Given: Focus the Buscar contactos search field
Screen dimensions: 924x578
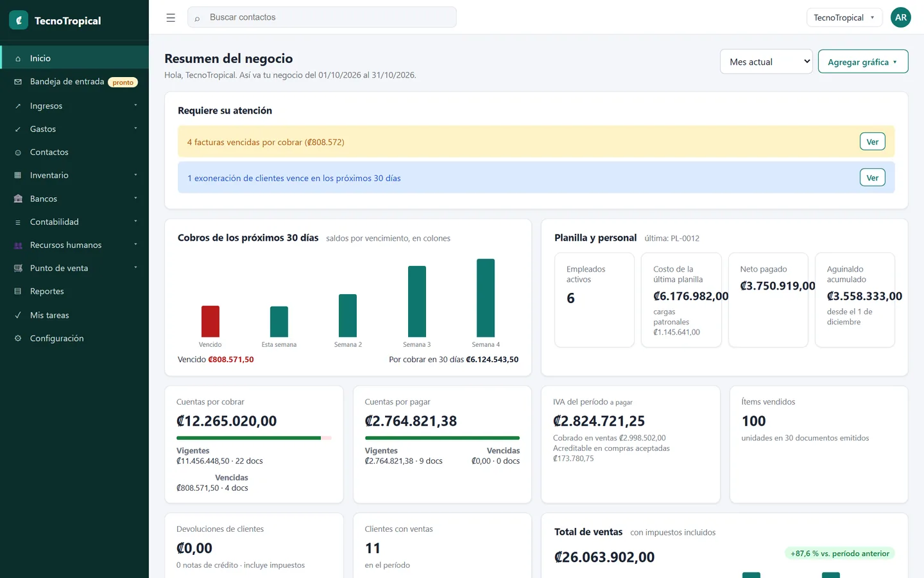Looking at the screenshot, I should (322, 17).
